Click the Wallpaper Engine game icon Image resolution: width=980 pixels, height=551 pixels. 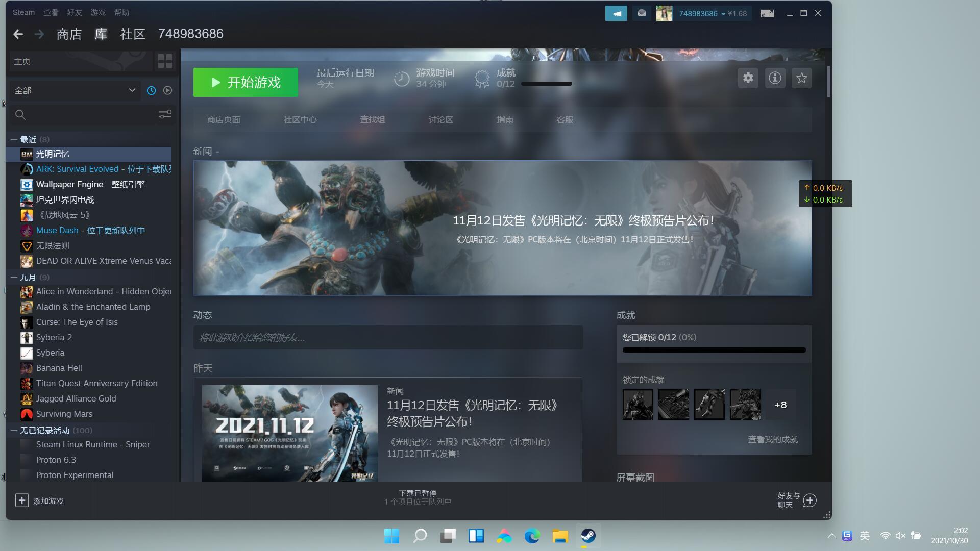tap(27, 184)
